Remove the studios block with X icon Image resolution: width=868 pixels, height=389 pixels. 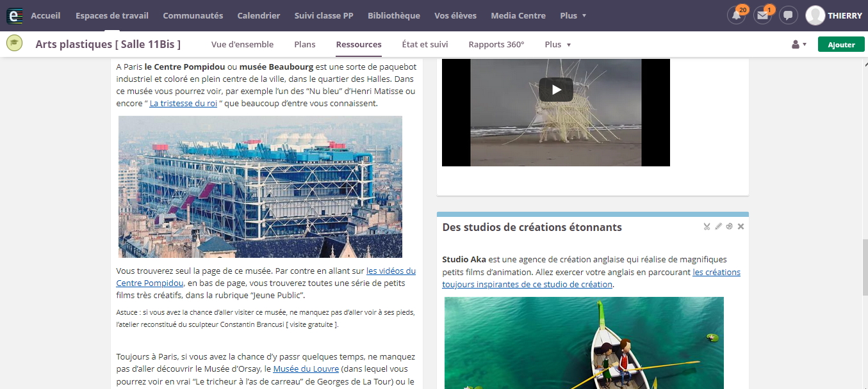(741, 226)
